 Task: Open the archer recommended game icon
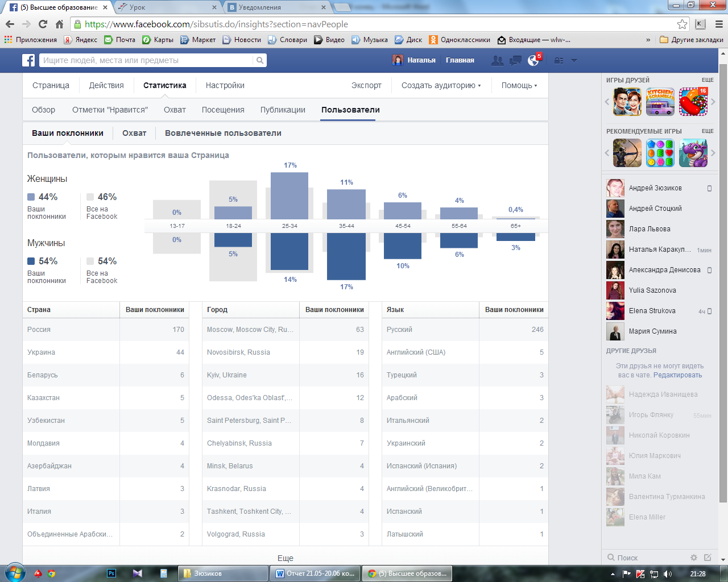pos(627,153)
